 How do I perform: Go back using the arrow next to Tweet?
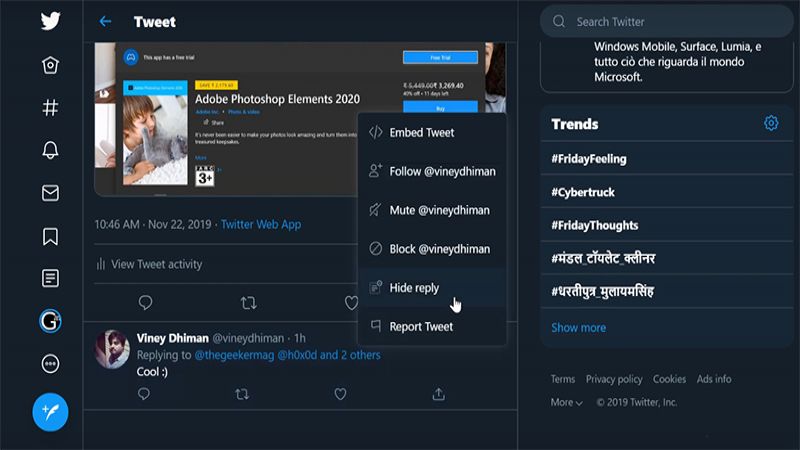click(106, 21)
